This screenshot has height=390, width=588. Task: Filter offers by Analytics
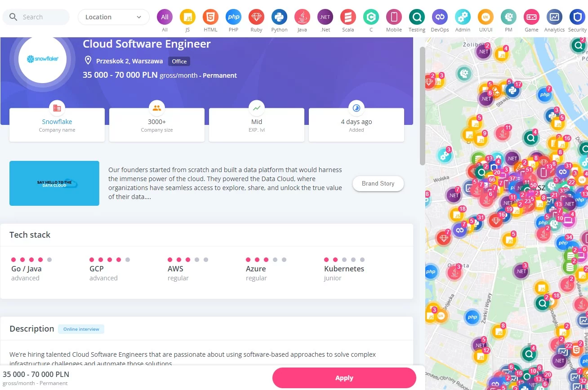[554, 17]
